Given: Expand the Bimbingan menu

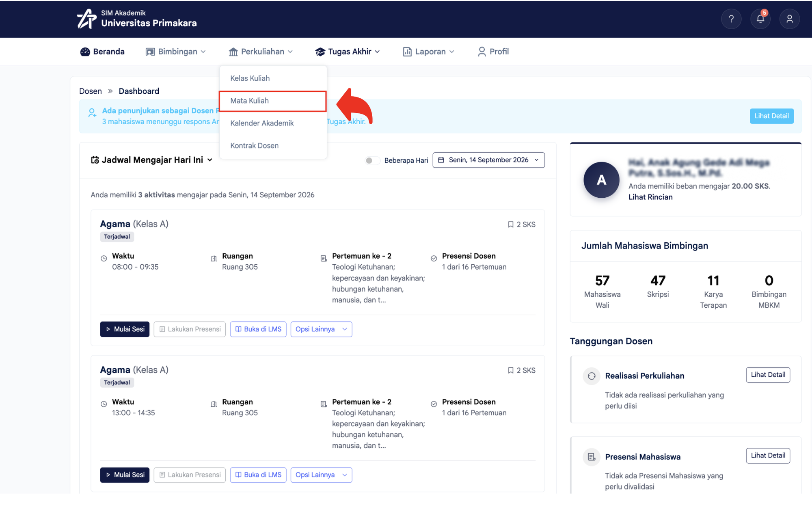Looking at the screenshot, I should (176, 52).
